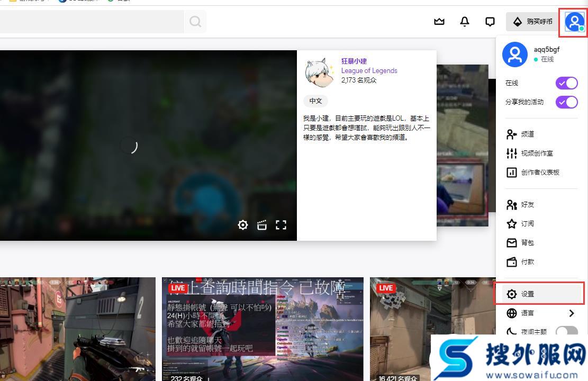The height and width of the screenshot is (381, 588).
Task: Click the 背包 inventory envelope icon
Action: click(512, 243)
